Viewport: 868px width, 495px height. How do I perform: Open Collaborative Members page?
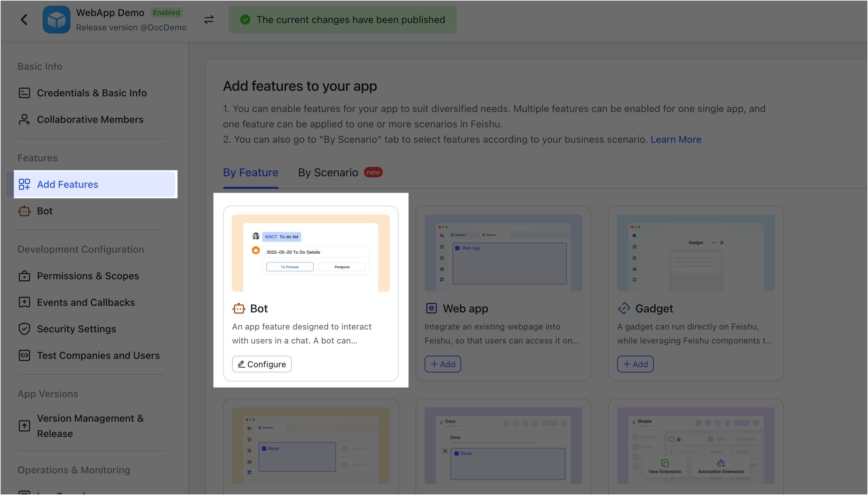91,119
